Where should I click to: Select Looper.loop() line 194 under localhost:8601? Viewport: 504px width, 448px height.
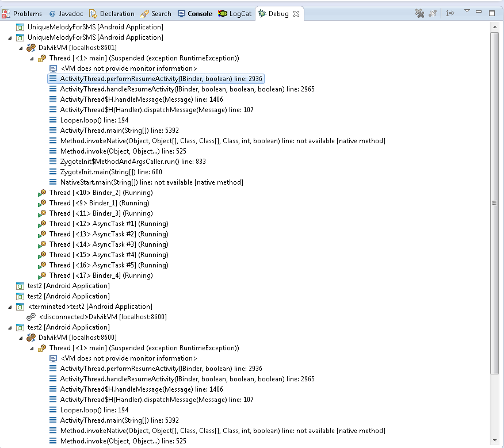point(94,120)
